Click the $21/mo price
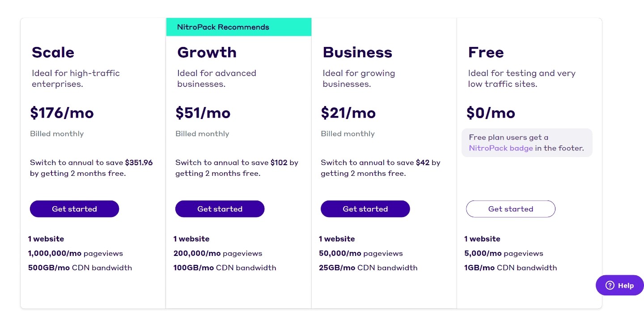 point(348,113)
